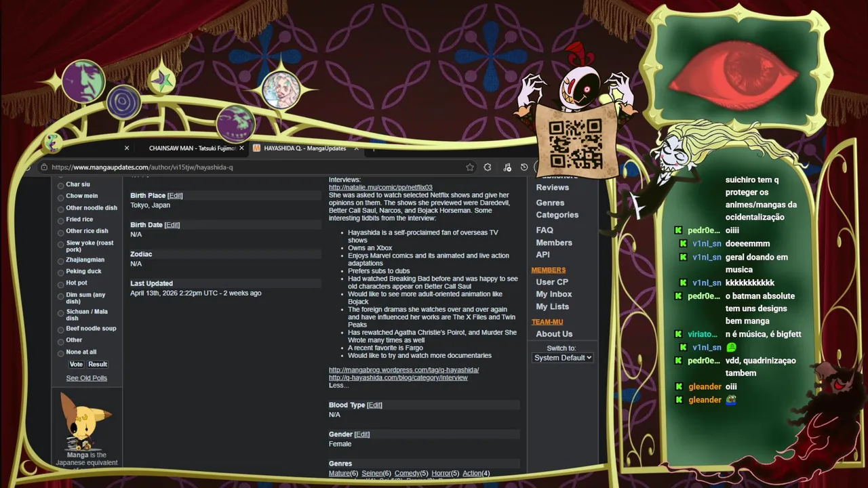Select Other rice dish radio button

(60, 232)
